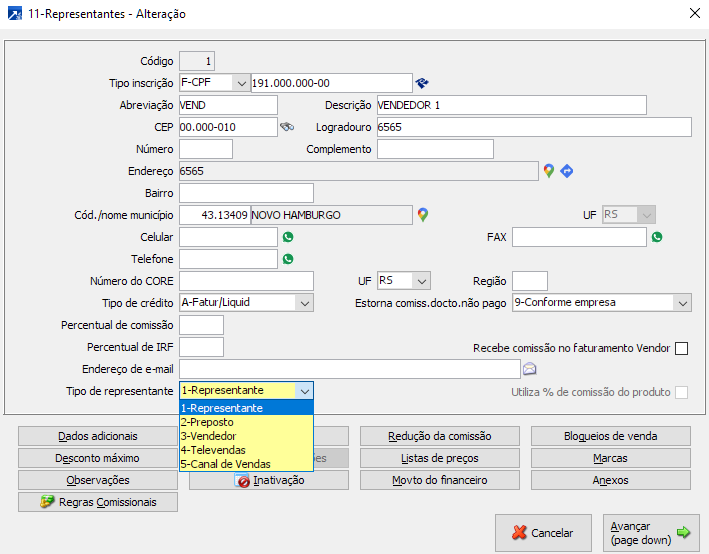Click the Bairro input field
709x554 pixels.
click(x=246, y=193)
